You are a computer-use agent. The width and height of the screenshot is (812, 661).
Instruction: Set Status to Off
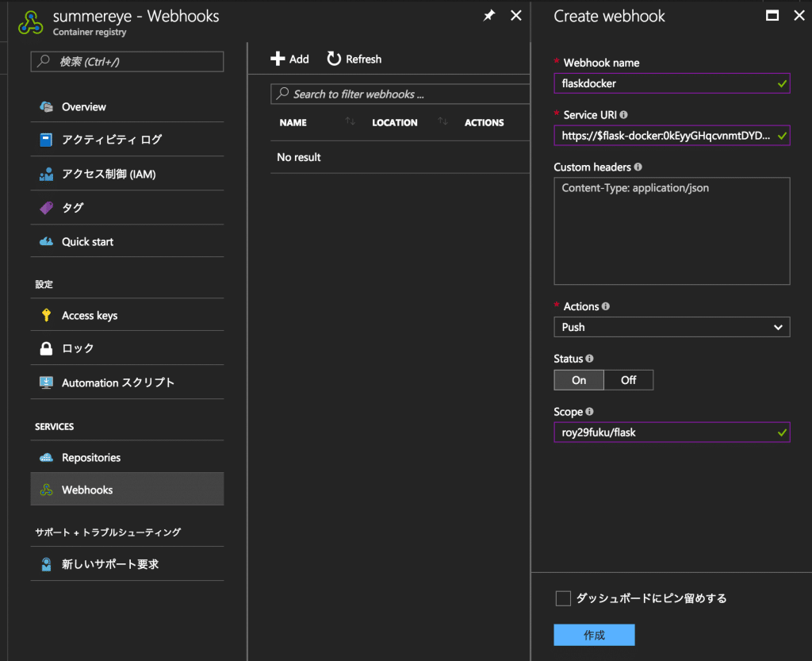(x=628, y=380)
